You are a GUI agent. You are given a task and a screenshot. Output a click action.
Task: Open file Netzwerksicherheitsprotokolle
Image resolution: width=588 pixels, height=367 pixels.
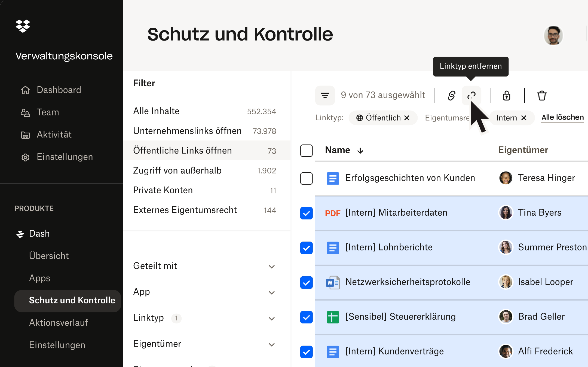pos(408,282)
